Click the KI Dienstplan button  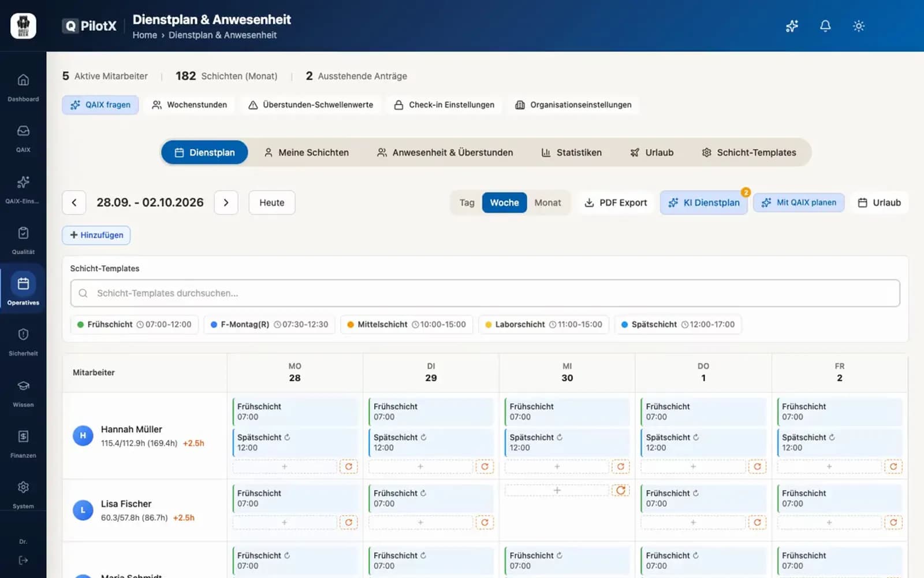[704, 203]
